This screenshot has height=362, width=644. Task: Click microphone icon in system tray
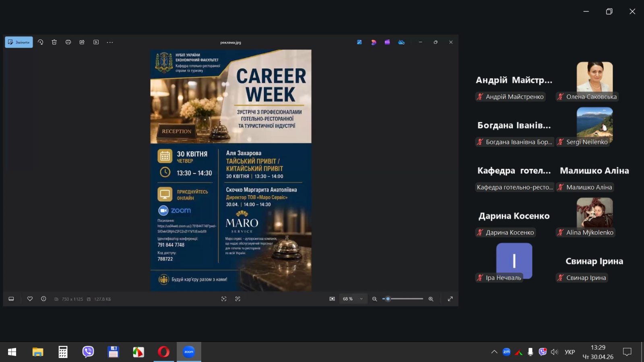pyautogui.click(x=530, y=352)
